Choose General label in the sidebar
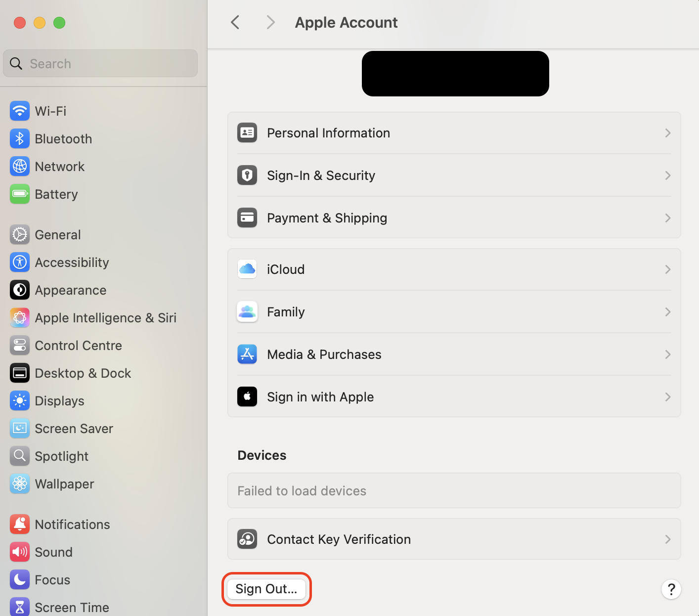The height and width of the screenshot is (616, 699). point(58,235)
